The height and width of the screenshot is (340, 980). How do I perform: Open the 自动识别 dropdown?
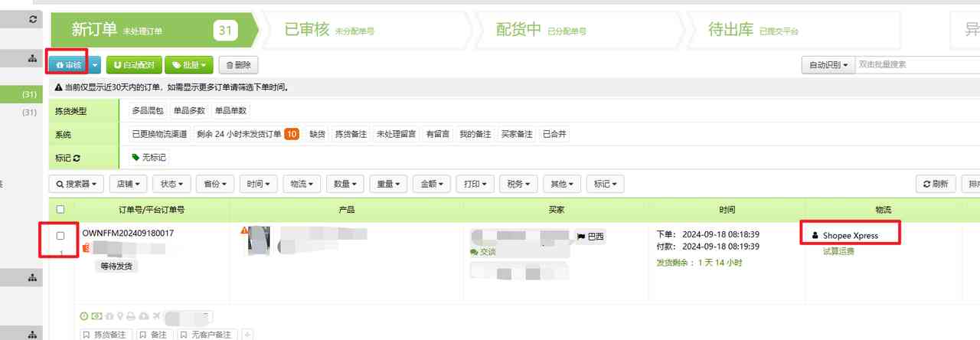[828, 65]
